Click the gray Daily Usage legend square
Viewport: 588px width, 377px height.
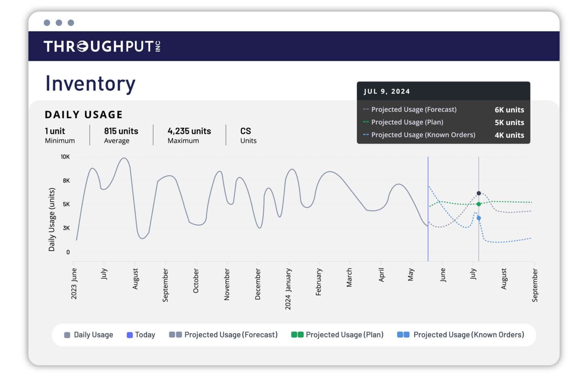tap(67, 335)
